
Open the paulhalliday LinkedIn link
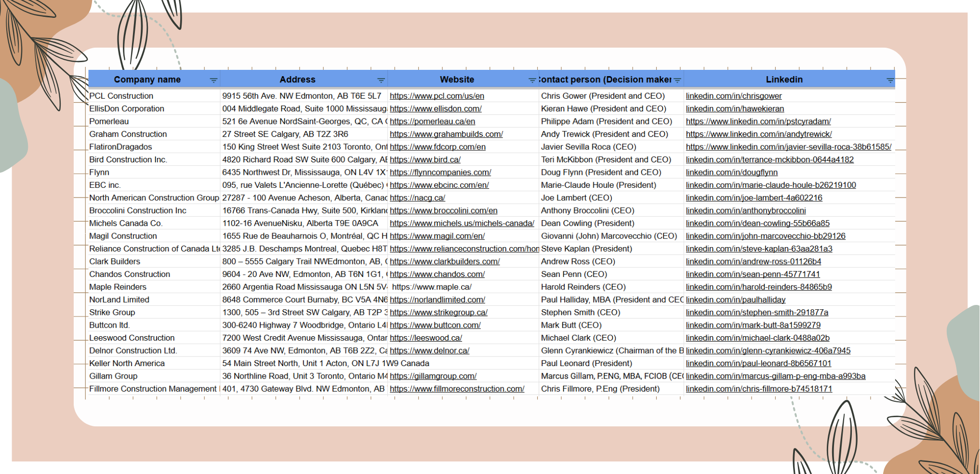(x=736, y=300)
